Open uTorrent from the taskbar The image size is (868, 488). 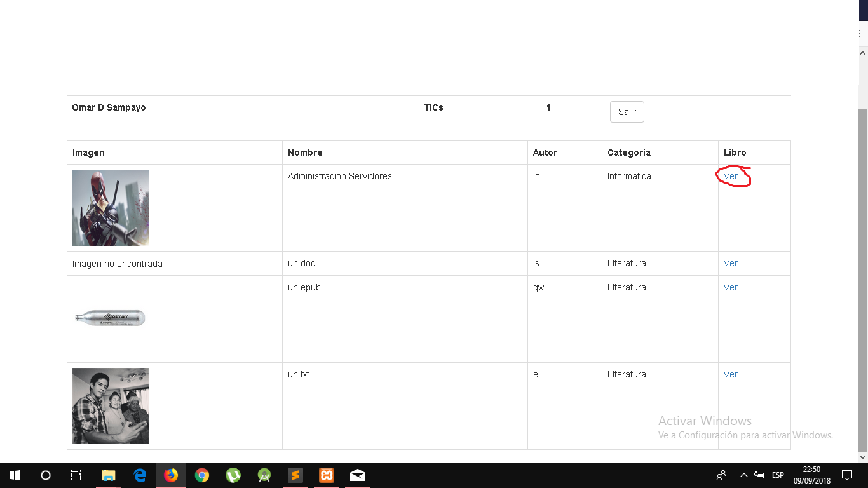tap(233, 475)
